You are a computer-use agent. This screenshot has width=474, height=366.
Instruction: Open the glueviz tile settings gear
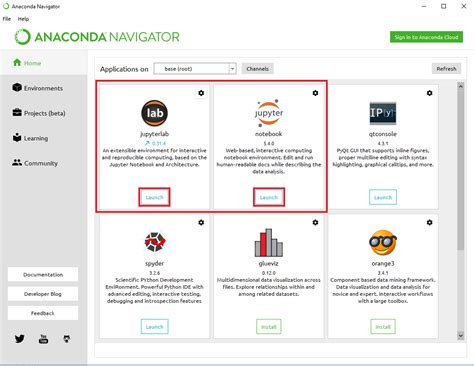(315, 222)
